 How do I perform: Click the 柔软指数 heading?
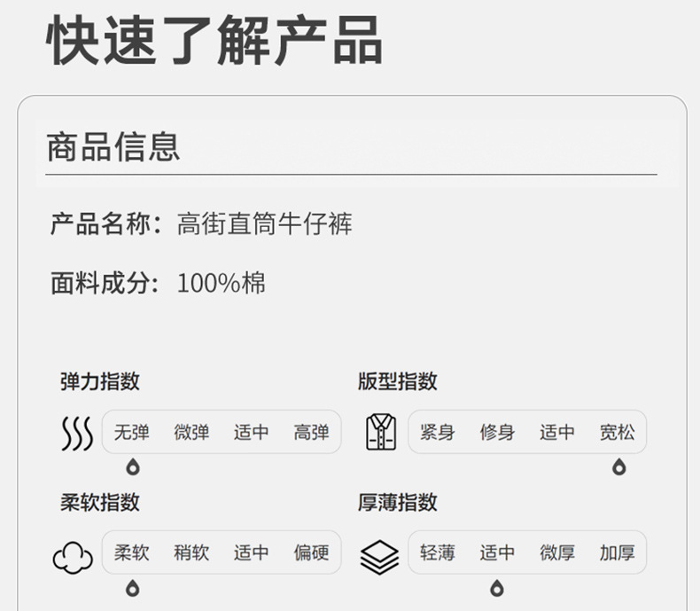tap(100, 503)
